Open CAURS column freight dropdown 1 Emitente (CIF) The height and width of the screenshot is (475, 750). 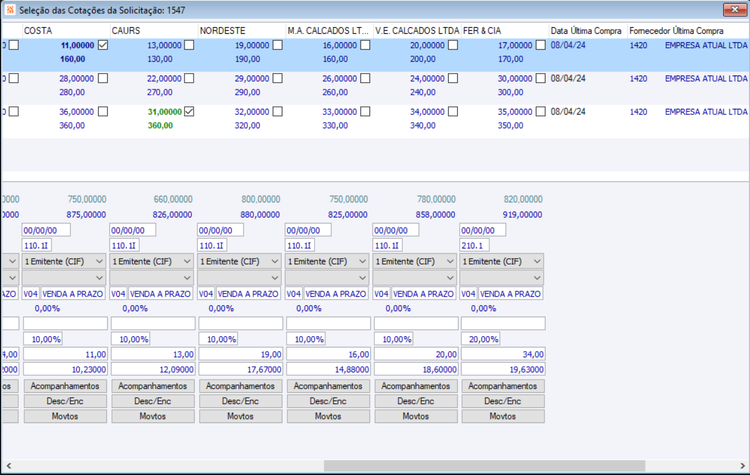point(152,261)
